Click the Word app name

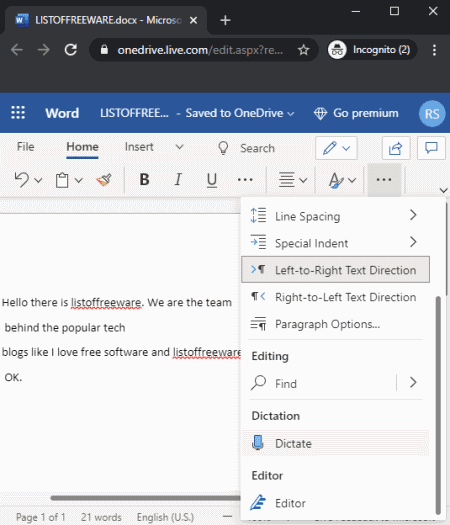click(62, 113)
